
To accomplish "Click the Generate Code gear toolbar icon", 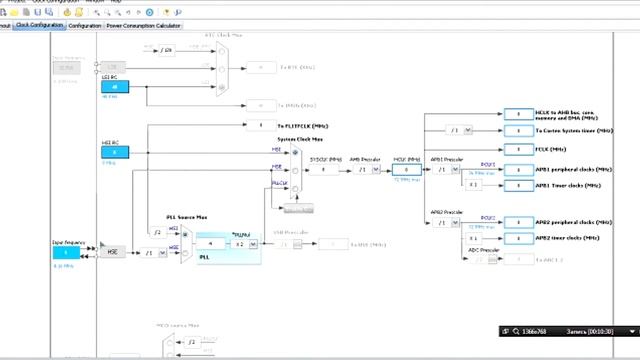I will (67, 12).
